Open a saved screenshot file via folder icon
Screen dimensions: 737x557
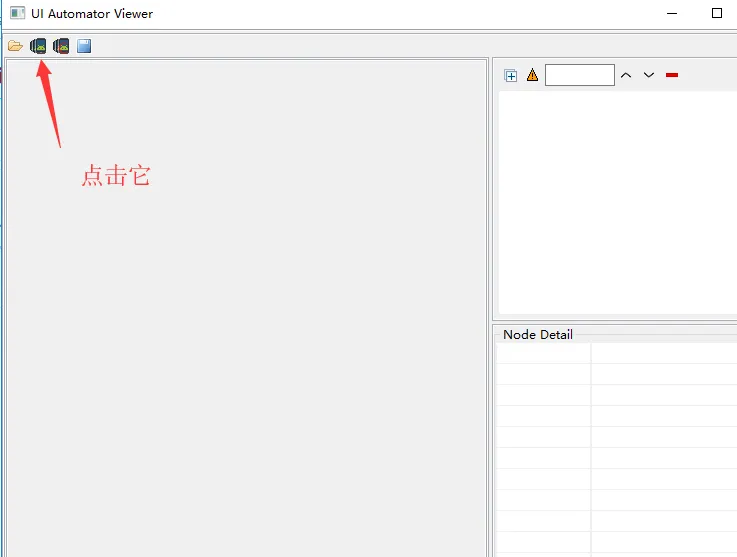15,46
